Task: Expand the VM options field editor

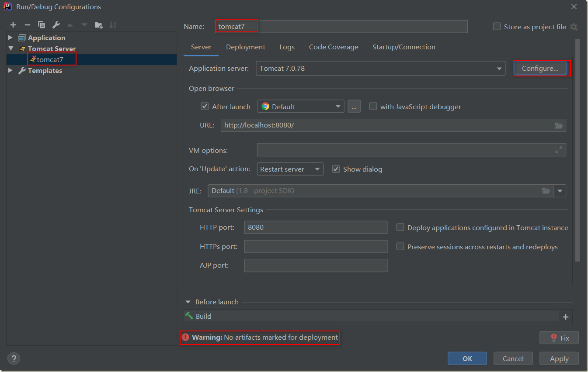Action: (x=559, y=150)
